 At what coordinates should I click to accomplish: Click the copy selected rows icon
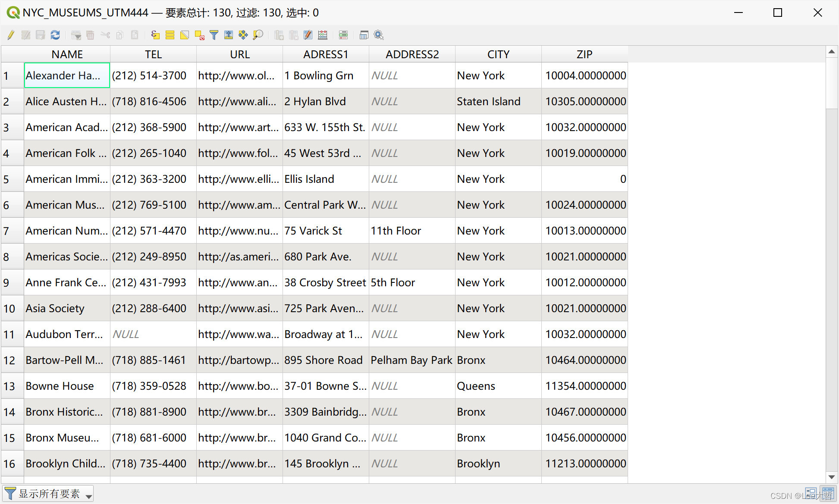tap(120, 35)
